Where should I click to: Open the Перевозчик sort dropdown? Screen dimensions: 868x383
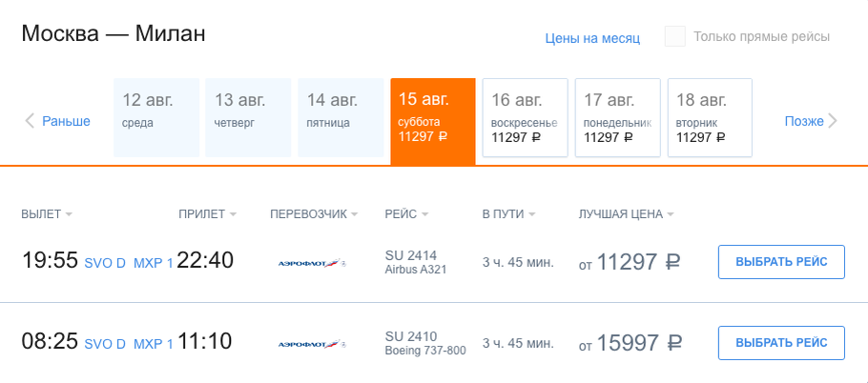click(314, 213)
